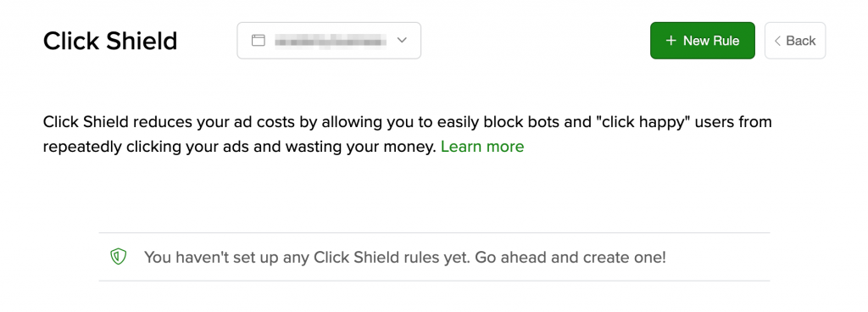Image resolution: width=868 pixels, height=312 pixels.
Task: Click the divider line above the shield notice
Action: pos(434,233)
